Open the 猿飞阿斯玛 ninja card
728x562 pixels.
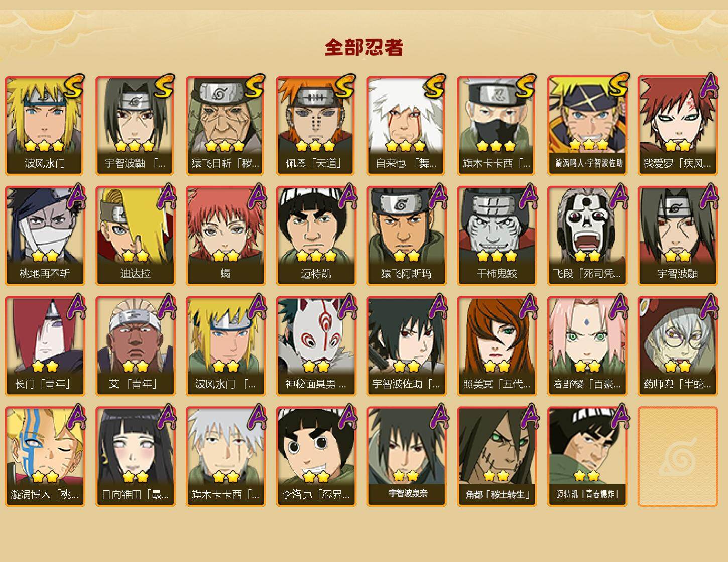(x=406, y=236)
